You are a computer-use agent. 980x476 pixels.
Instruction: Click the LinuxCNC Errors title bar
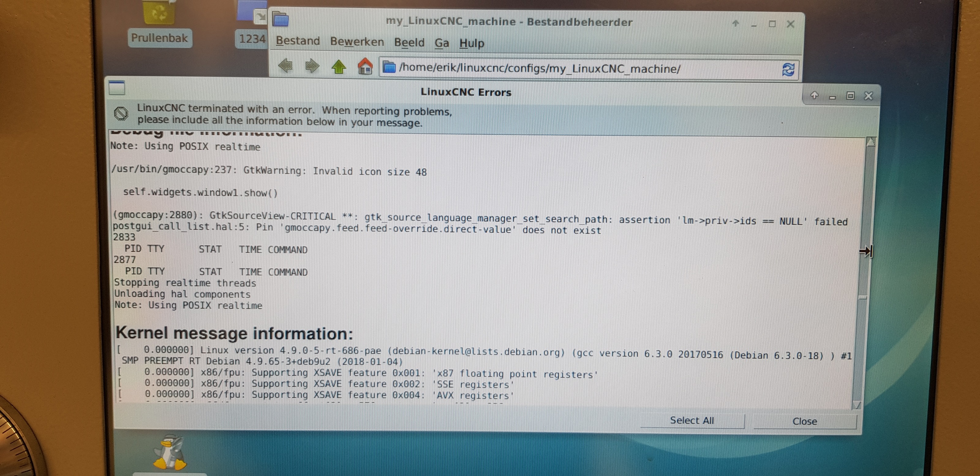466,92
